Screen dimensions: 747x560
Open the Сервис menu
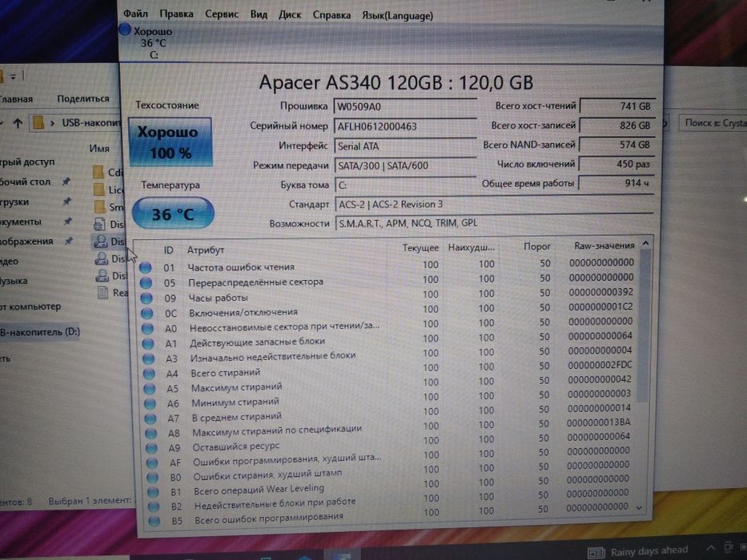point(222,14)
